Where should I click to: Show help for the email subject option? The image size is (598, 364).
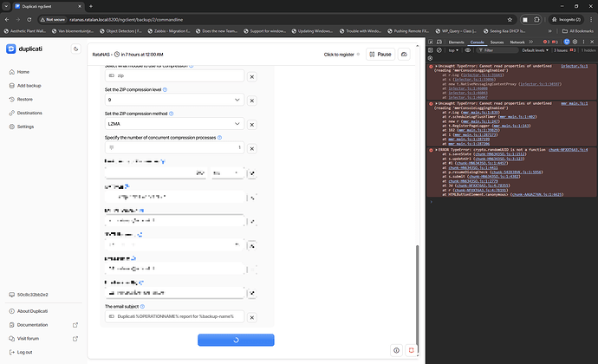click(143, 307)
